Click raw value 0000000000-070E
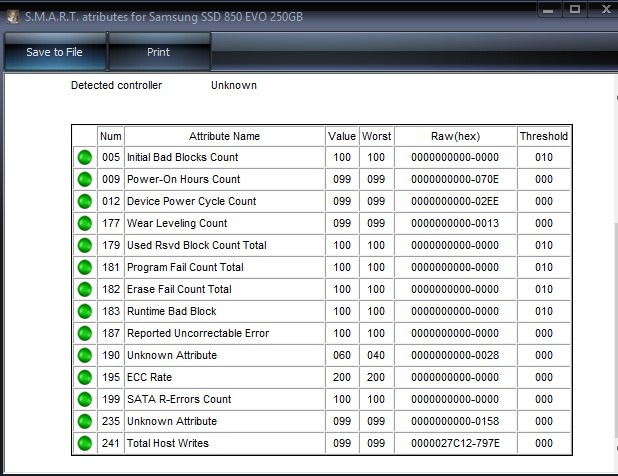 455,179
